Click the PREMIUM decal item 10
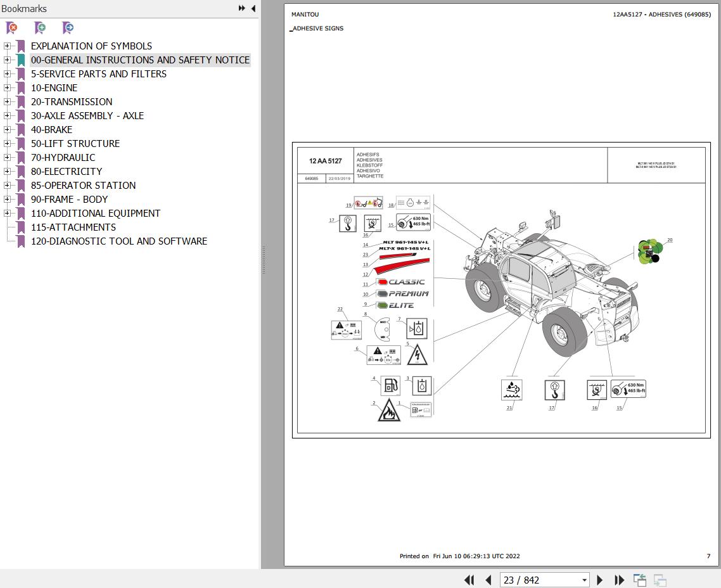The height and width of the screenshot is (588, 721). (x=403, y=293)
